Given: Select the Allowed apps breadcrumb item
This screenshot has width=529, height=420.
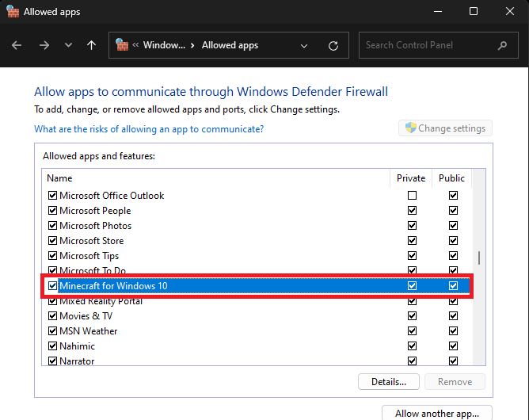Looking at the screenshot, I should coord(230,45).
